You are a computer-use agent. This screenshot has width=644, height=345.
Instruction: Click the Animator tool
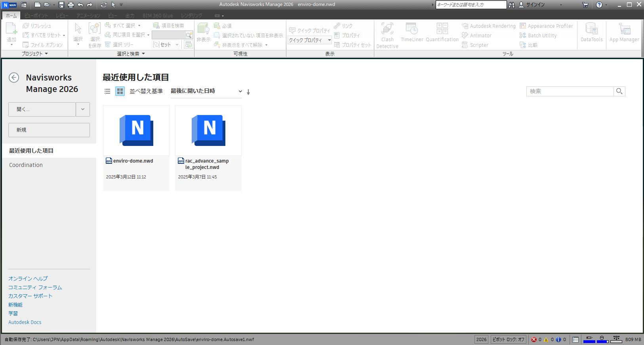pyautogui.click(x=476, y=35)
